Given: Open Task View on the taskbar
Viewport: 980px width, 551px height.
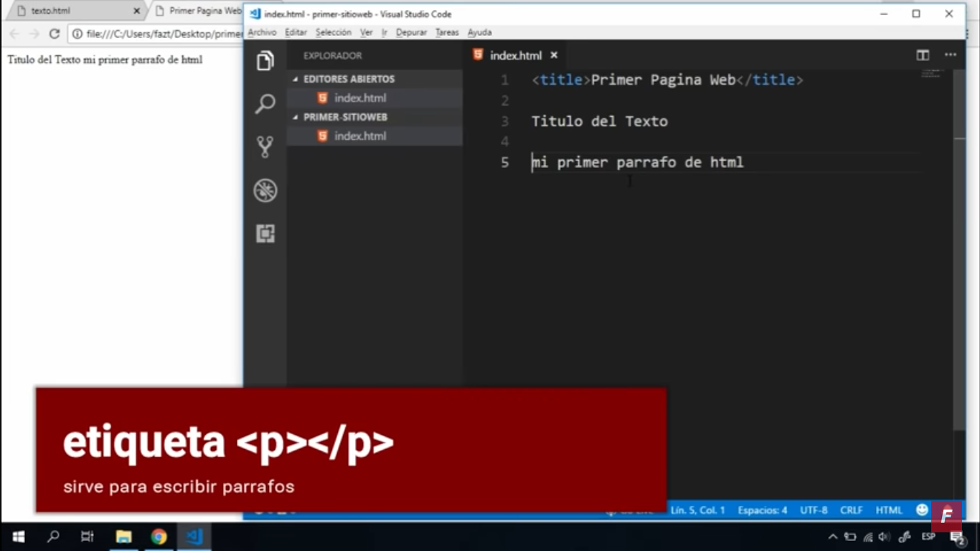Looking at the screenshot, I should click(x=88, y=537).
